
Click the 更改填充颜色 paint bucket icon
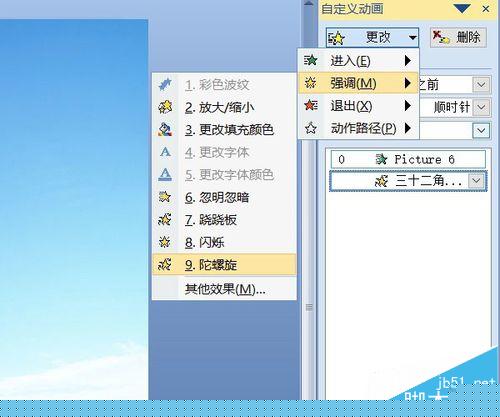point(165,129)
